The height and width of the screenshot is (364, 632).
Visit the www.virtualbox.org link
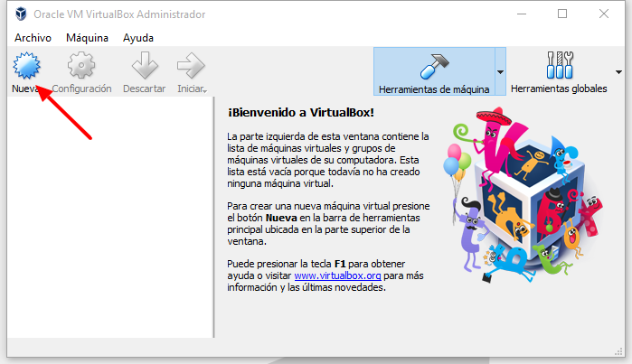(x=338, y=275)
